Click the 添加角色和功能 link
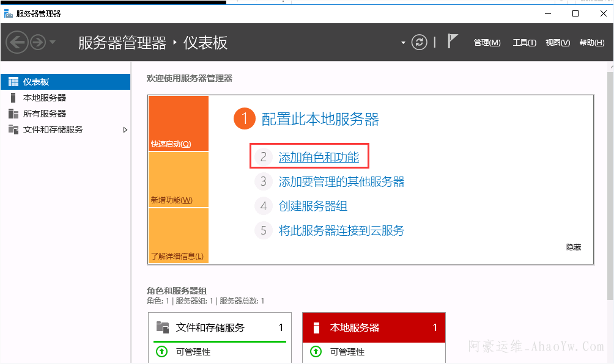 click(319, 157)
